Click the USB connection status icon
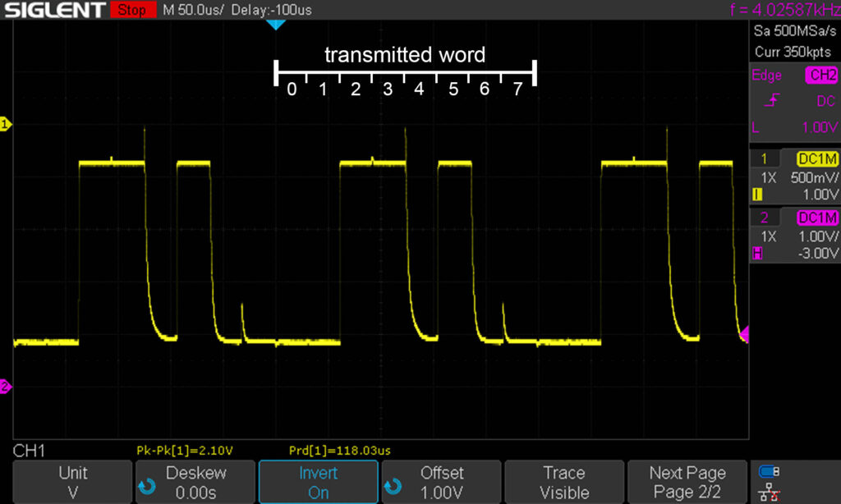 (769, 471)
